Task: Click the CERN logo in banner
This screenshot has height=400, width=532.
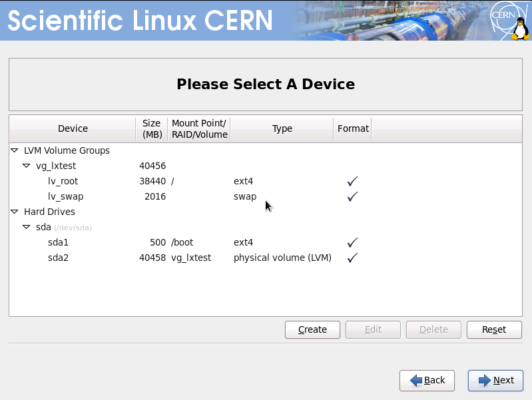Action: pos(506,19)
